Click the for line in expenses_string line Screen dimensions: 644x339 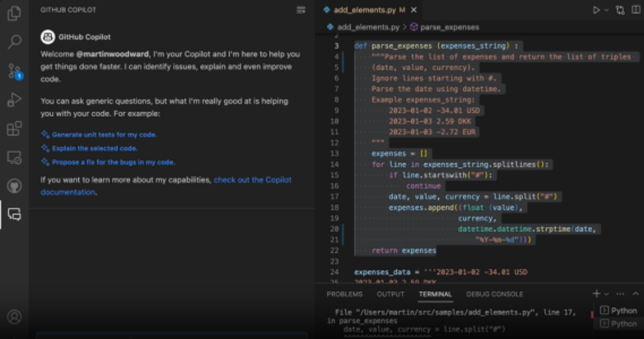click(x=461, y=164)
